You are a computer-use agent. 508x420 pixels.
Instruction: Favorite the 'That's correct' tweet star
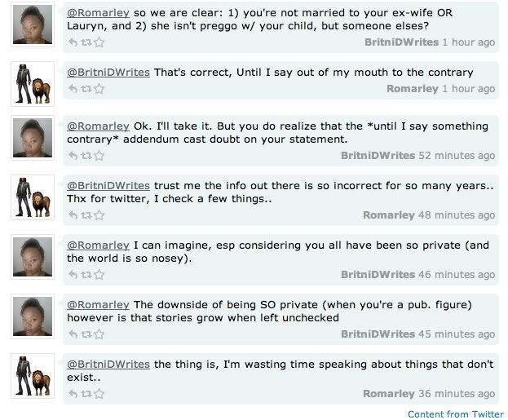99,88
